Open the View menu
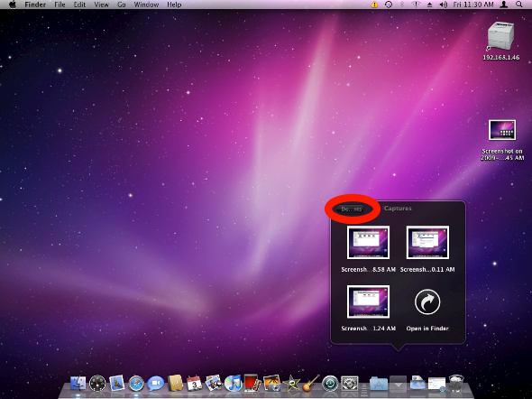This screenshot has height=399, width=532. click(101, 5)
